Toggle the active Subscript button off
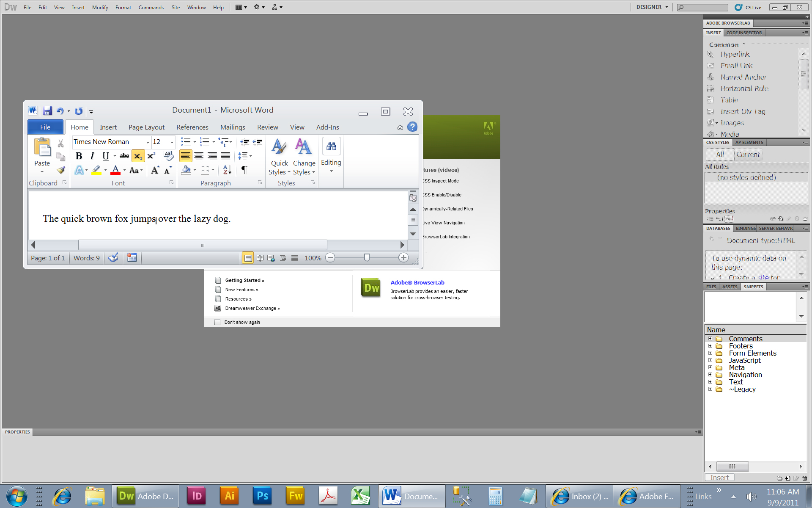Image resolution: width=812 pixels, height=508 pixels. (x=138, y=156)
